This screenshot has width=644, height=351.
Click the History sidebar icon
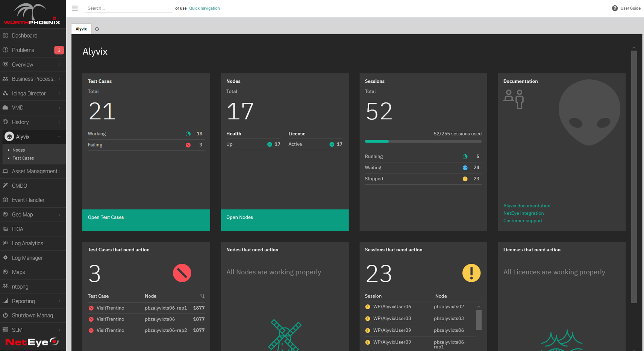pos(5,122)
